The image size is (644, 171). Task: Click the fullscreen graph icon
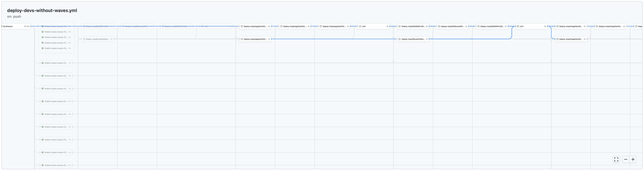click(616, 159)
